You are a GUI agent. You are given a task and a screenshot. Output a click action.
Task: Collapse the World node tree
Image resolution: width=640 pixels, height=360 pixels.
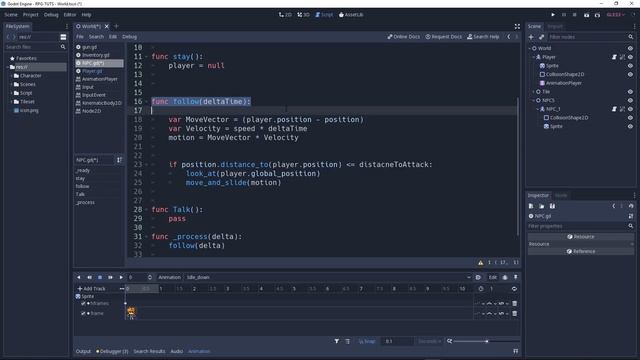[530, 48]
